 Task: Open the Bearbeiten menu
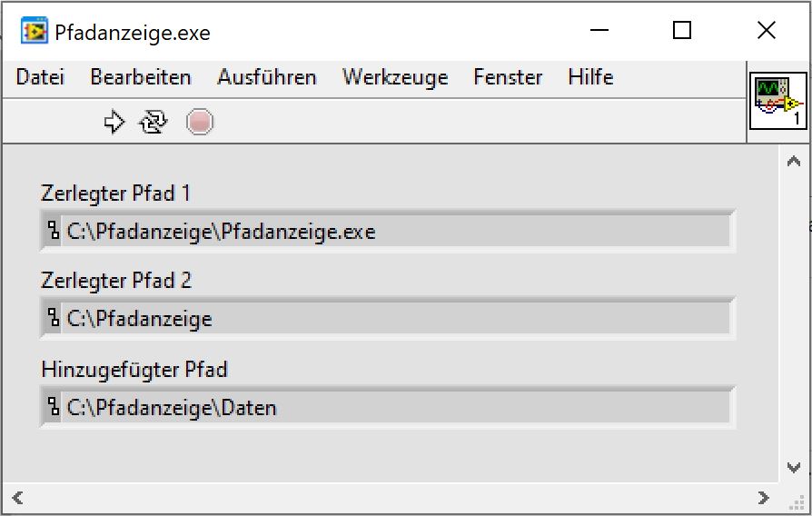point(141,77)
